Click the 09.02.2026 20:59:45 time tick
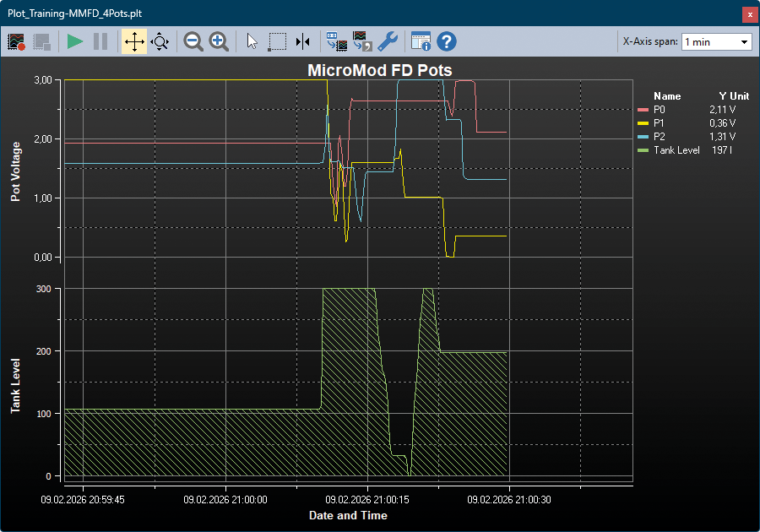Screen dimensions: 760x532 83,500
